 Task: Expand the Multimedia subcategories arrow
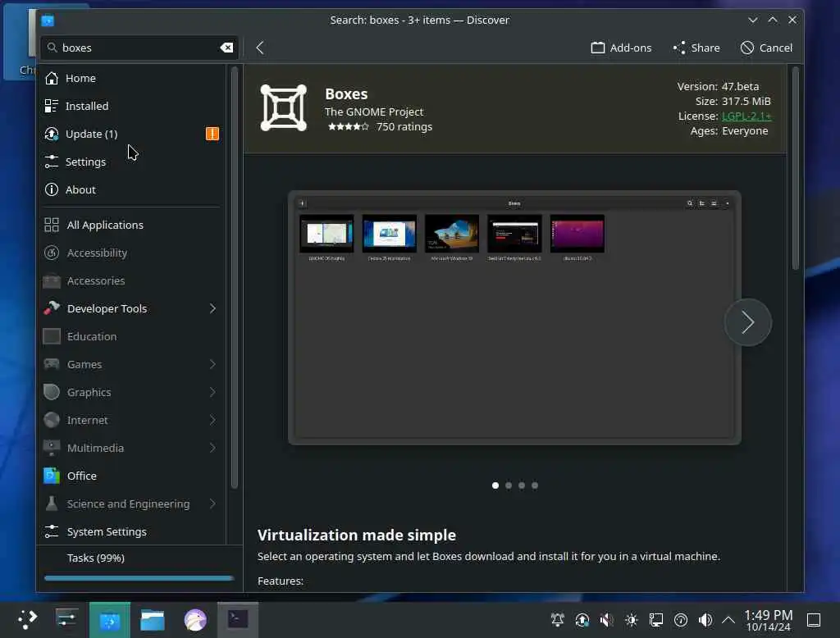[212, 448]
